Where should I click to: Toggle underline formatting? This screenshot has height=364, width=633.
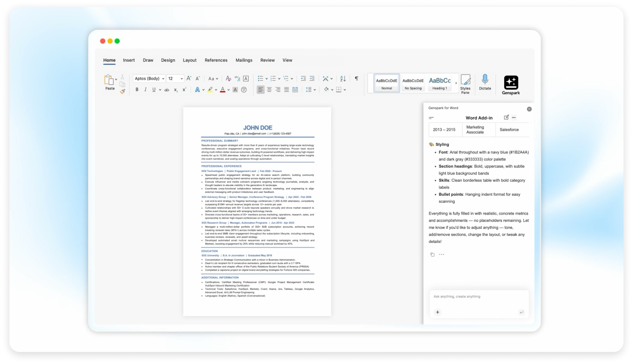(154, 90)
